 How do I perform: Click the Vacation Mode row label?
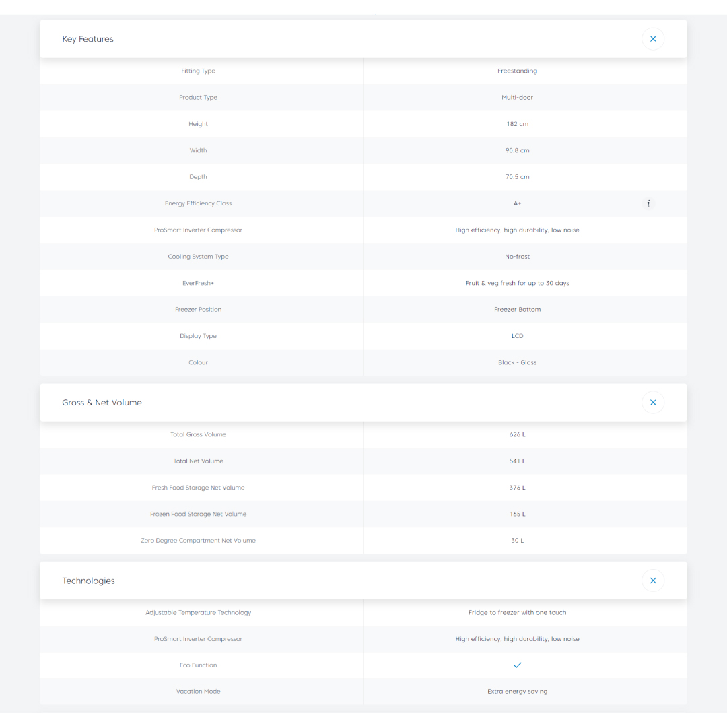(198, 692)
